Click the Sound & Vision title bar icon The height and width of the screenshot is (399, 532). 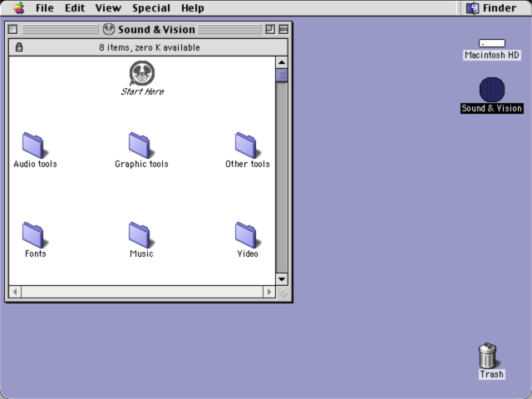[x=109, y=29]
